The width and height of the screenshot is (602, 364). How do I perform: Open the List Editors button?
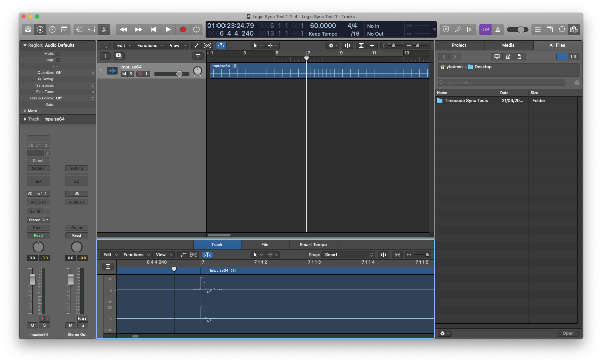[x=538, y=30]
